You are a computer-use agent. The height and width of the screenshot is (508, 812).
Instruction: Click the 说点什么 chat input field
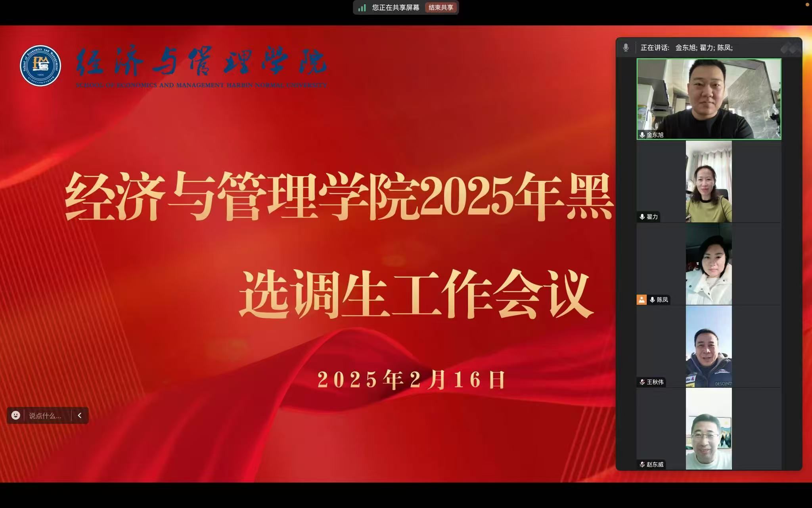[x=45, y=416]
